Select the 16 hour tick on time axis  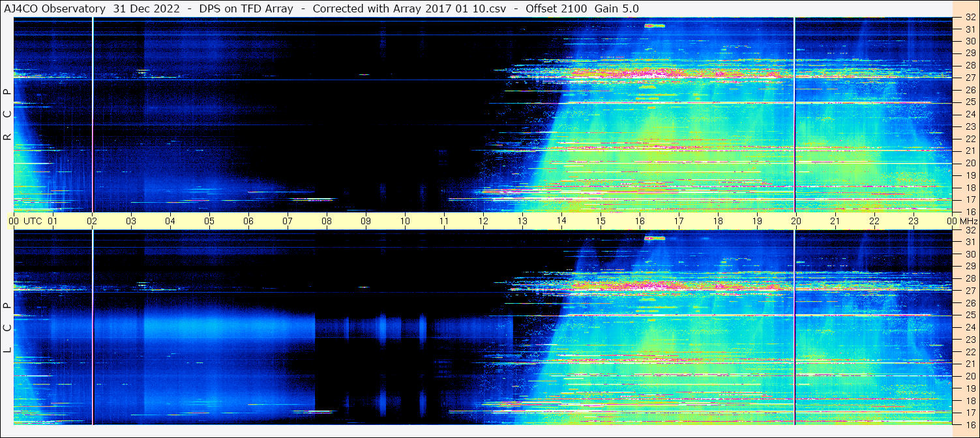[x=640, y=221]
